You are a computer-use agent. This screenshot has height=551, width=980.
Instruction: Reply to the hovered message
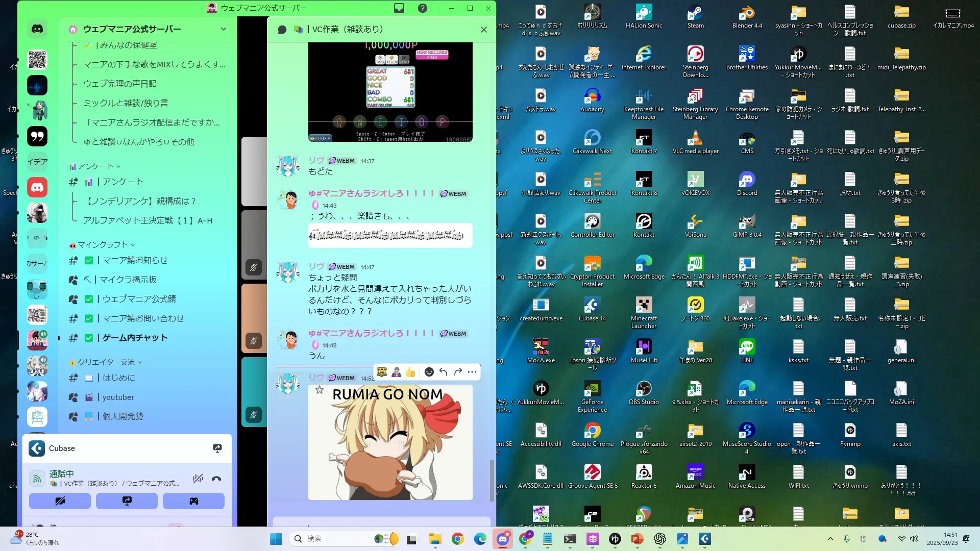point(444,372)
